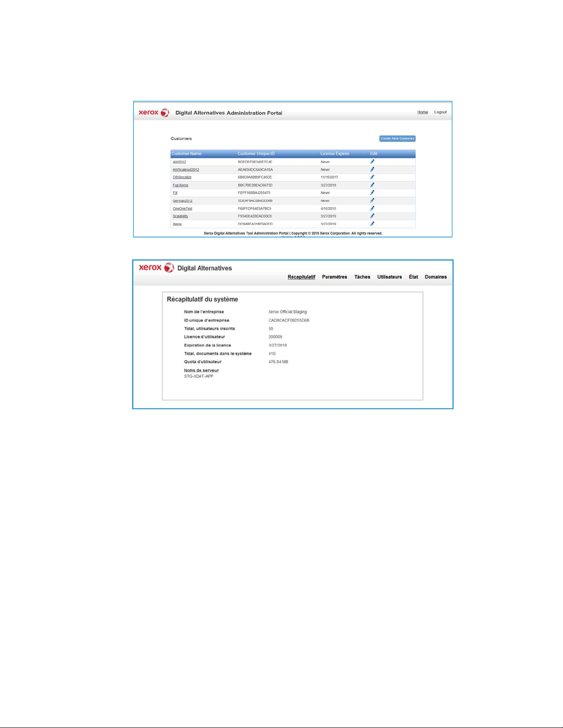
Task: Click the Create New Customer button
Action: pyautogui.click(x=398, y=138)
